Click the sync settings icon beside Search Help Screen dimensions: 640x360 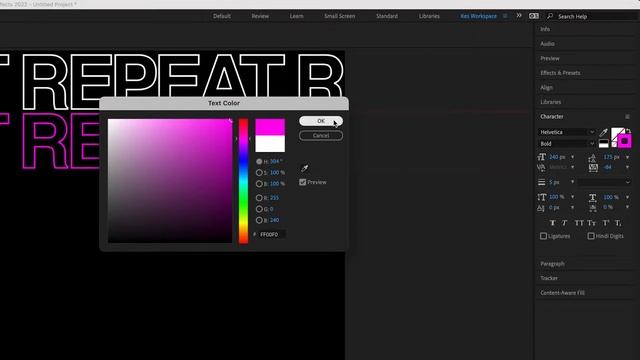coord(533,16)
